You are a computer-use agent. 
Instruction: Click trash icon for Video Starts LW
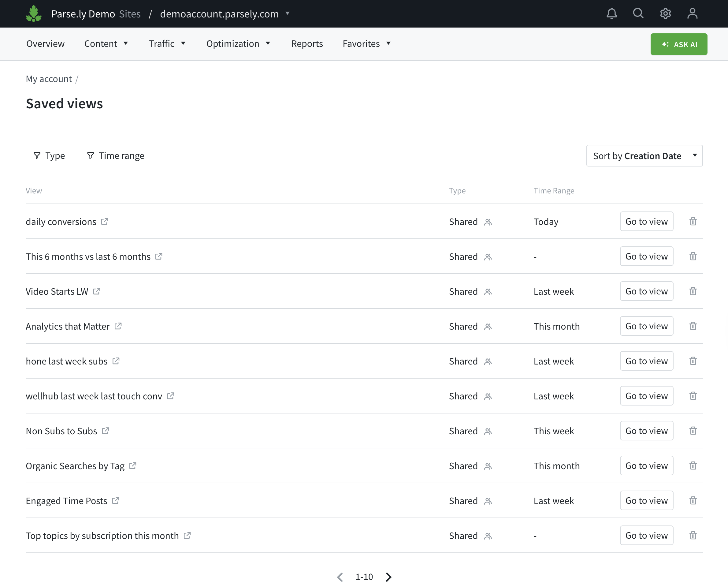[x=693, y=291]
